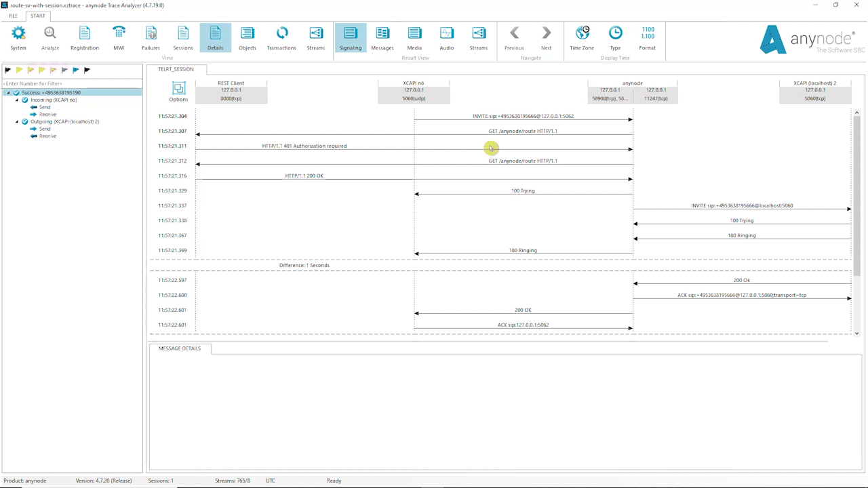
Task: Select Receive under Incoming (XCAPI no)
Action: (x=47, y=115)
